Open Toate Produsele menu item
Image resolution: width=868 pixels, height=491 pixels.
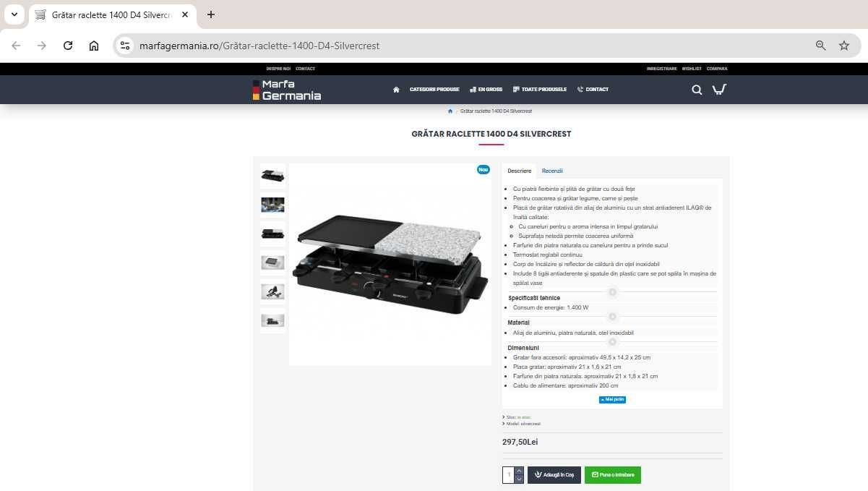[x=540, y=90]
